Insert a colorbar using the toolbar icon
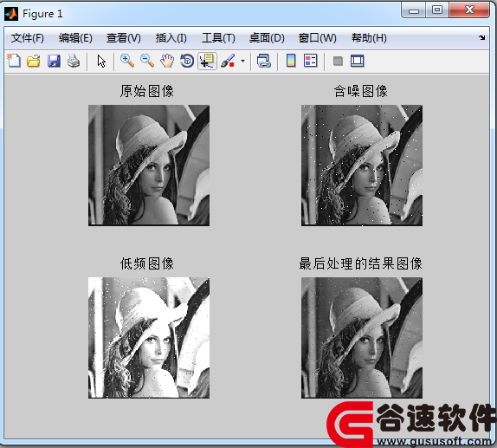497x448 pixels. 291,61
